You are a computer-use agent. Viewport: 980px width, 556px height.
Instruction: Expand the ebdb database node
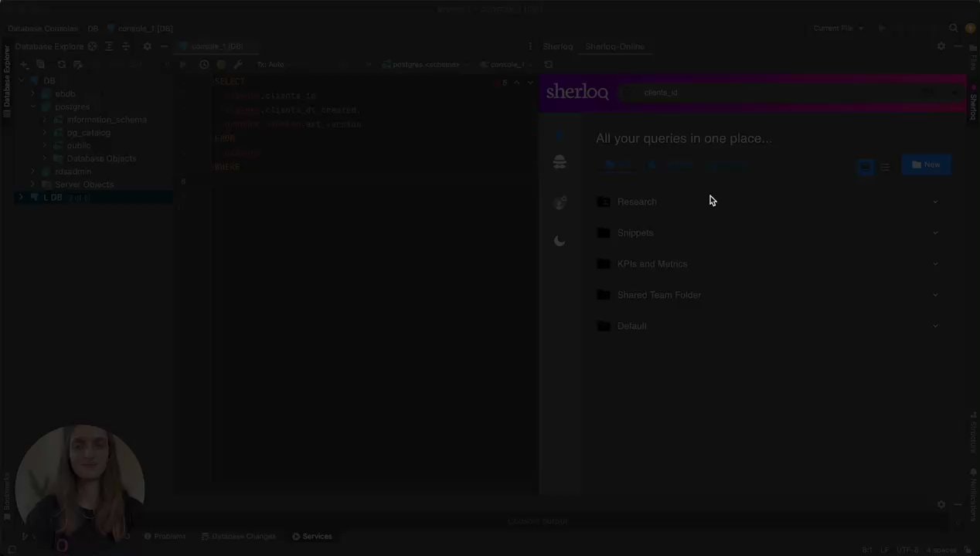tap(33, 94)
